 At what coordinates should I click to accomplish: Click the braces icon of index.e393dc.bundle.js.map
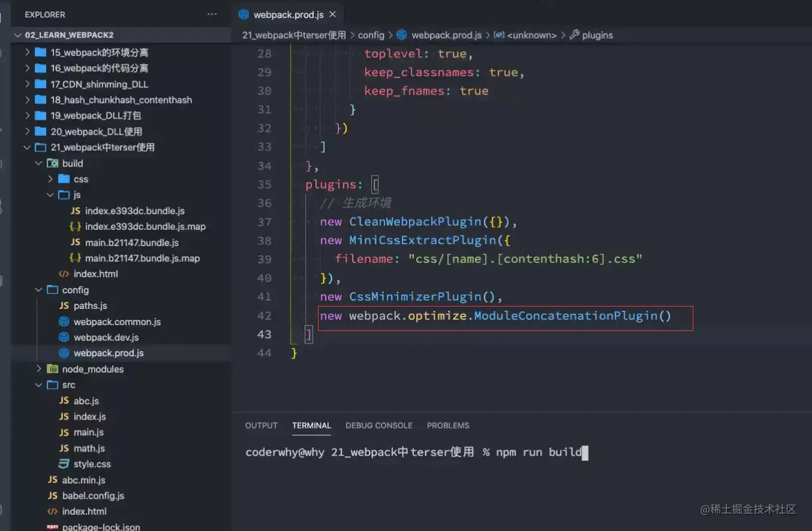tap(75, 226)
